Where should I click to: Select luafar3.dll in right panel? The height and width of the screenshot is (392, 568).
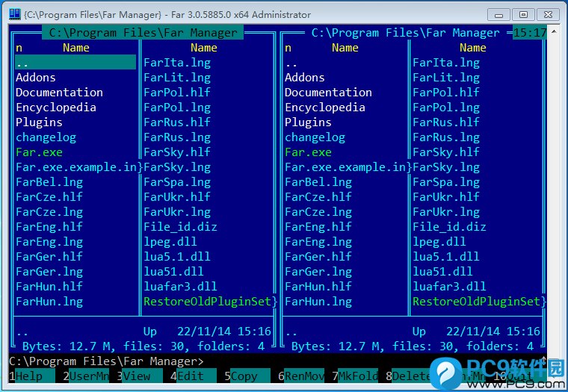(x=450, y=286)
